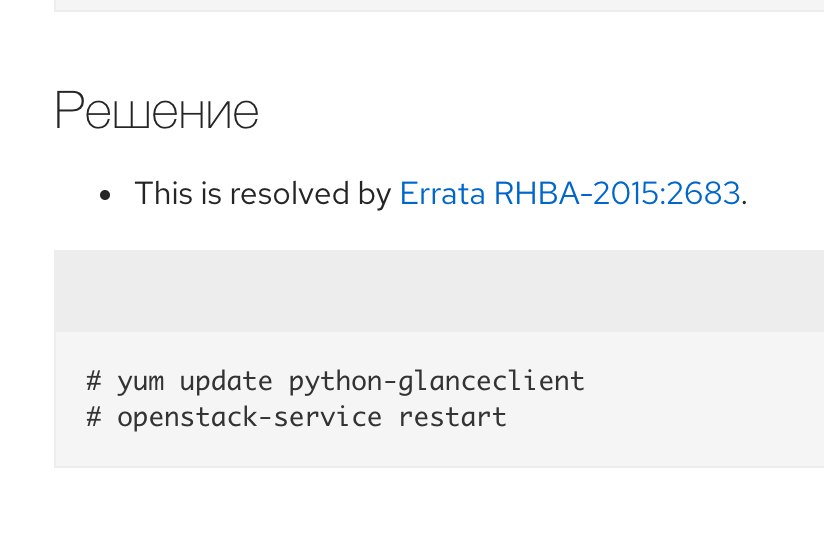Screen dimensions: 824x546
Task: Open the Errata RHBA-2015:2683 link
Action: coord(570,193)
